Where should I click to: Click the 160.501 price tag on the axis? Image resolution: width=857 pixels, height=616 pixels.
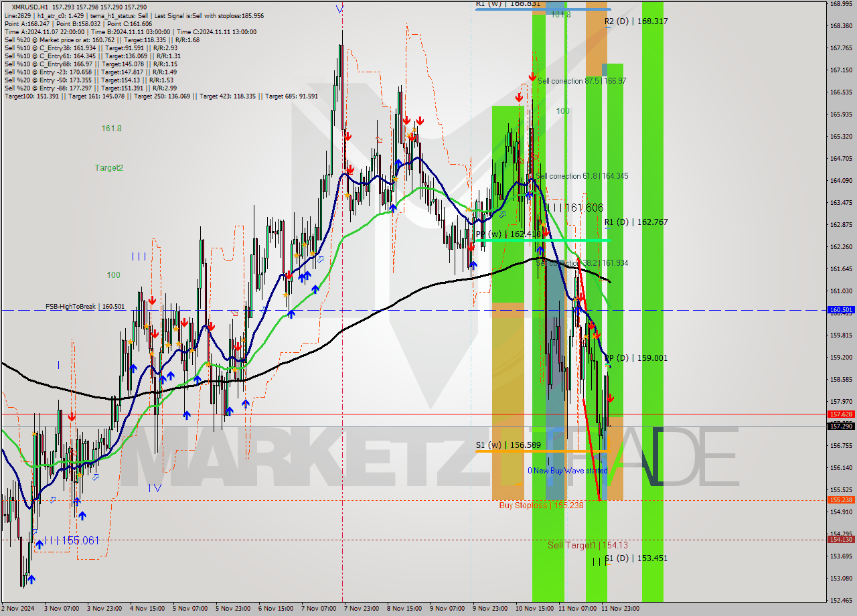(x=841, y=310)
